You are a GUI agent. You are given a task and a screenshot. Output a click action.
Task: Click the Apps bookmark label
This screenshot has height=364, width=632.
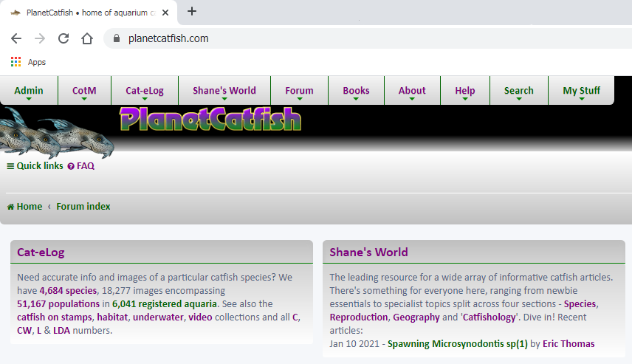point(37,62)
